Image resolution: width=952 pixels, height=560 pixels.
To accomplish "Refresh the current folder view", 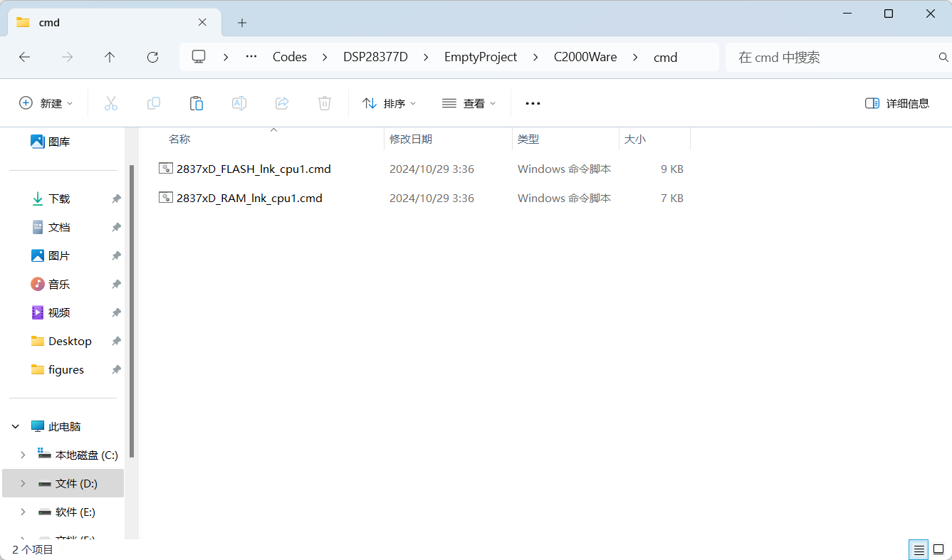I will pos(152,57).
